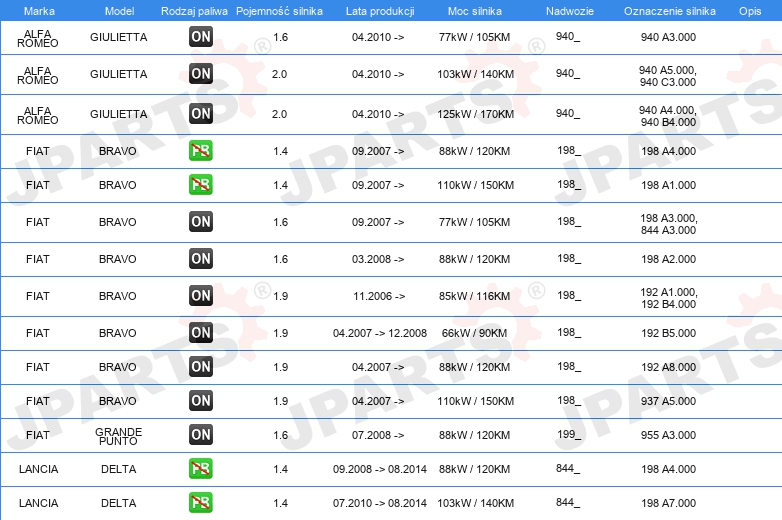
Task: Click the production date 07.2008 ->
Action: tap(378, 435)
